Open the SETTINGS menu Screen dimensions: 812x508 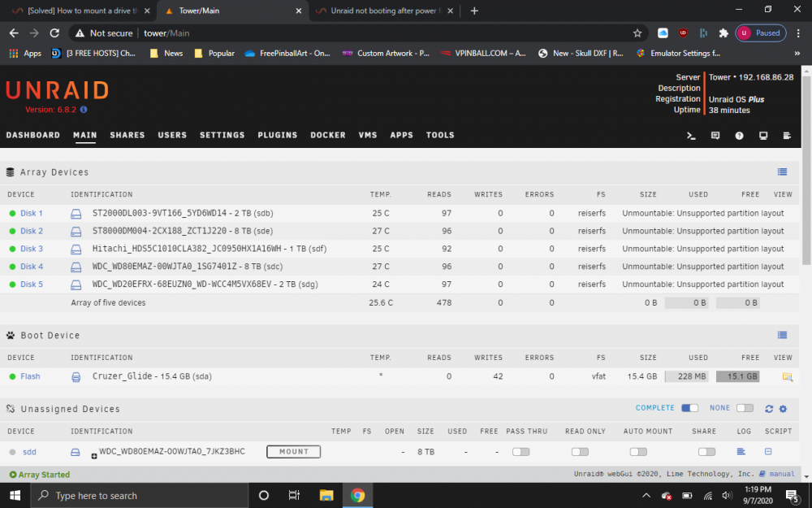click(222, 135)
